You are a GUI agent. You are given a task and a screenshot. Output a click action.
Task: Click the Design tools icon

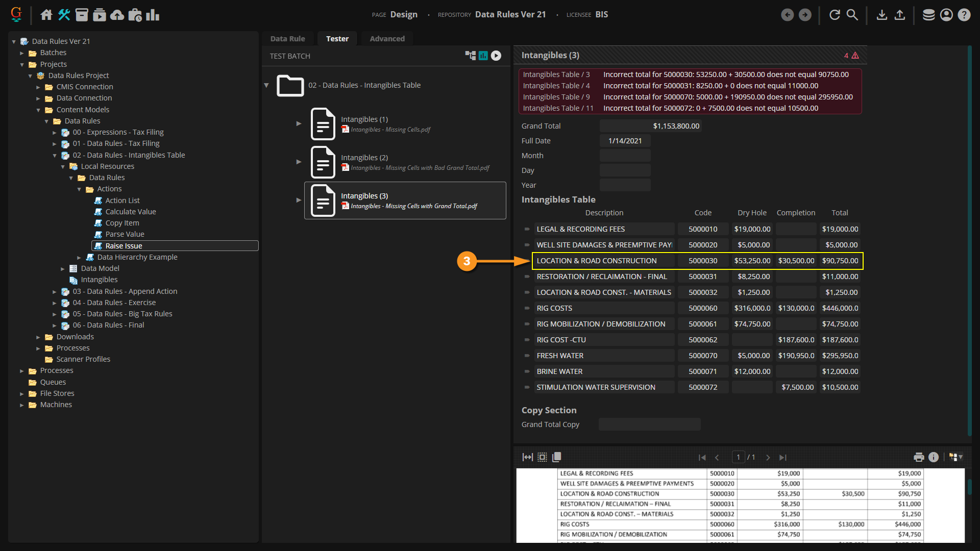(64, 15)
